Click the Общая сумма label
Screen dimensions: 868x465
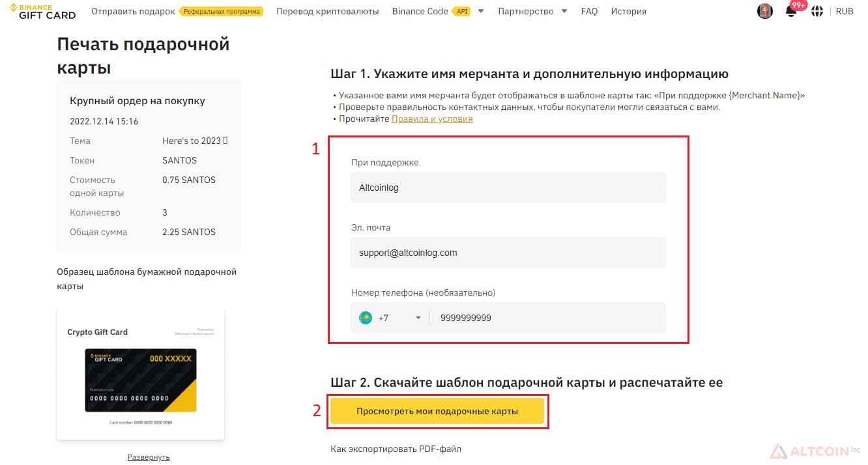[x=98, y=232]
